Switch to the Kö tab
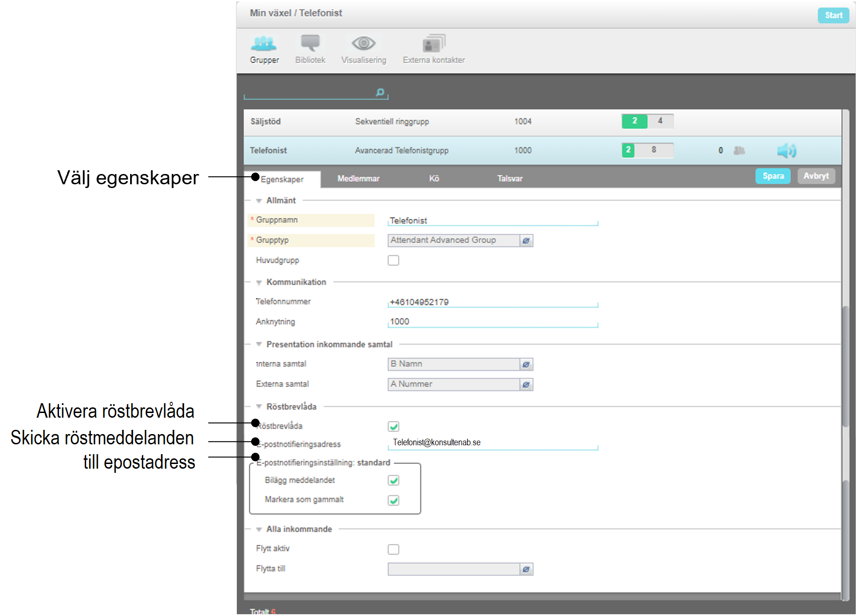The width and height of the screenshot is (856, 616). (x=434, y=179)
